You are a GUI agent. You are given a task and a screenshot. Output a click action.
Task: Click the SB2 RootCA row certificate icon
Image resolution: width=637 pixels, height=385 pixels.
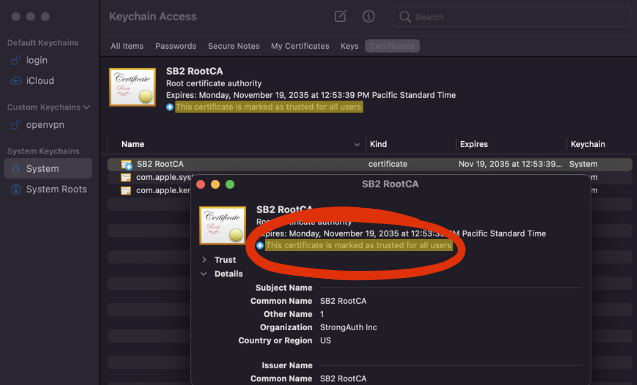(x=126, y=164)
